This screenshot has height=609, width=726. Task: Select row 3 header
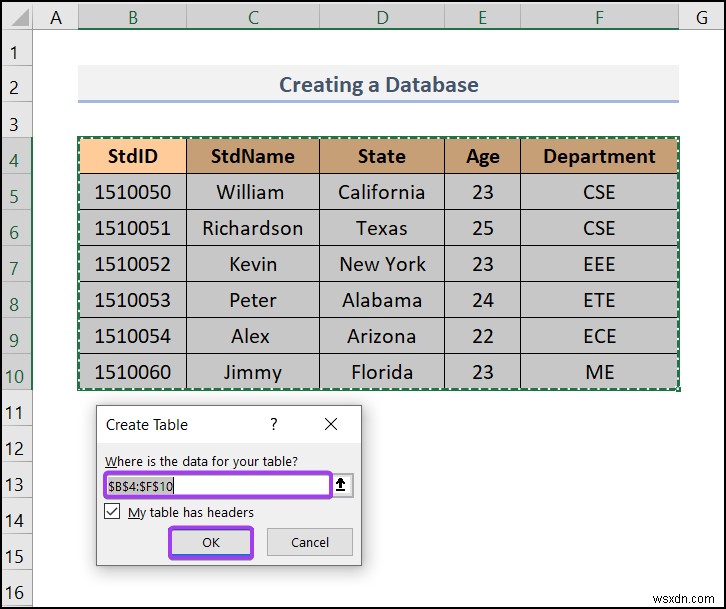[17, 119]
